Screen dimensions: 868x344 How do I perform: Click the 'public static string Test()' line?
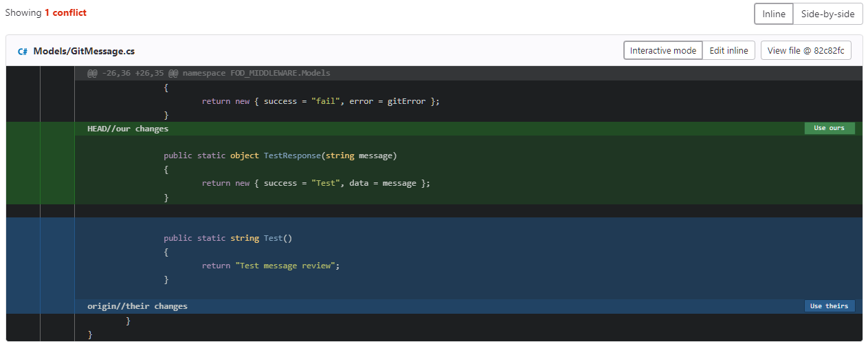[228, 238]
